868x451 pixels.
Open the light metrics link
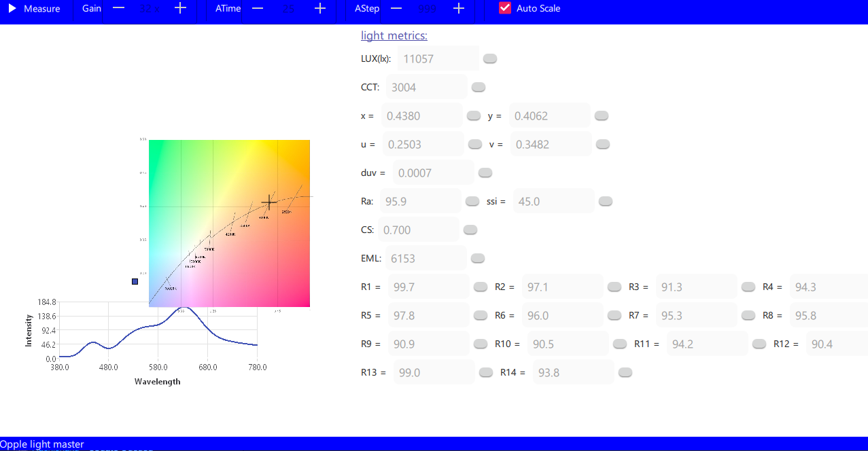pos(394,36)
